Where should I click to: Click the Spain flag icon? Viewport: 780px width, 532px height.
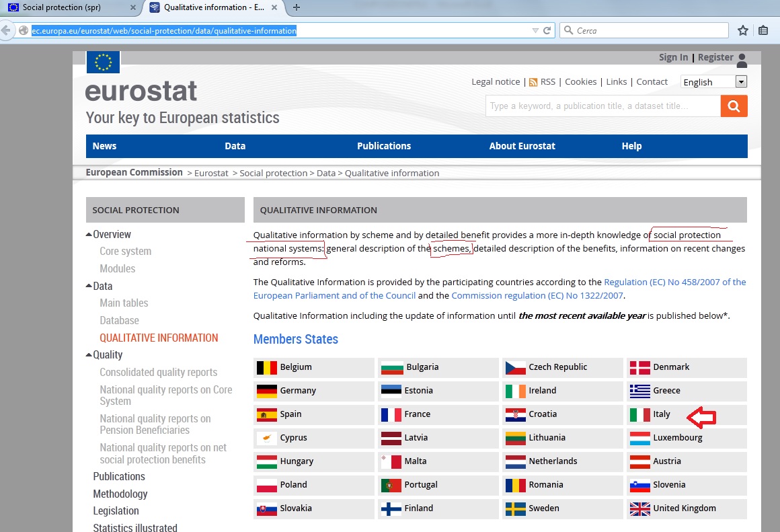pyautogui.click(x=267, y=414)
